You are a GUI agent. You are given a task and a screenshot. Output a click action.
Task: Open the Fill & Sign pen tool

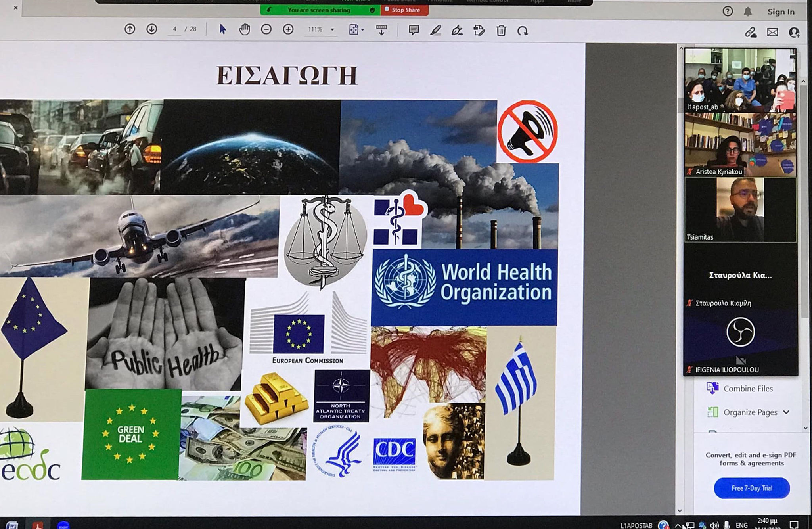[457, 31]
